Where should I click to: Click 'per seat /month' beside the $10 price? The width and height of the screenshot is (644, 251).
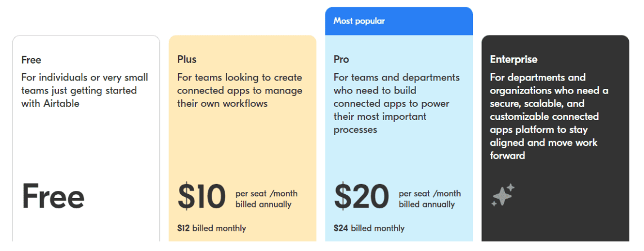click(x=267, y=194)
